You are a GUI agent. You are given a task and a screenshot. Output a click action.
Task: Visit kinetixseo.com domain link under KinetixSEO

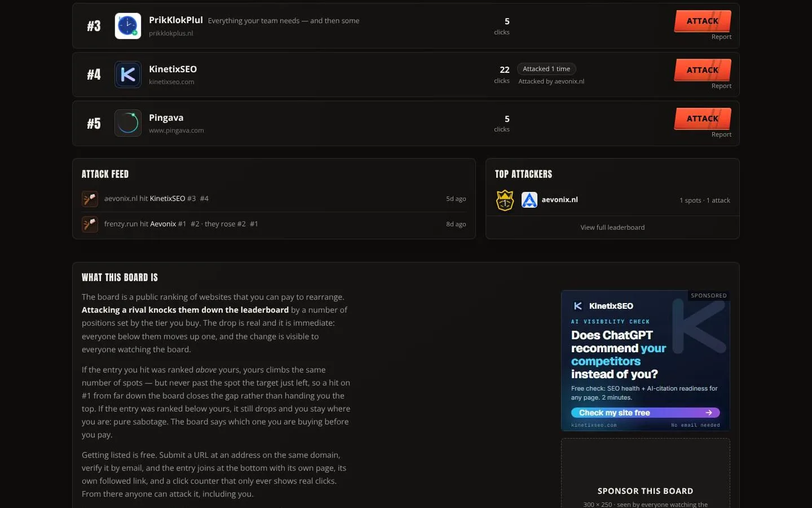(x=171, y=82)
